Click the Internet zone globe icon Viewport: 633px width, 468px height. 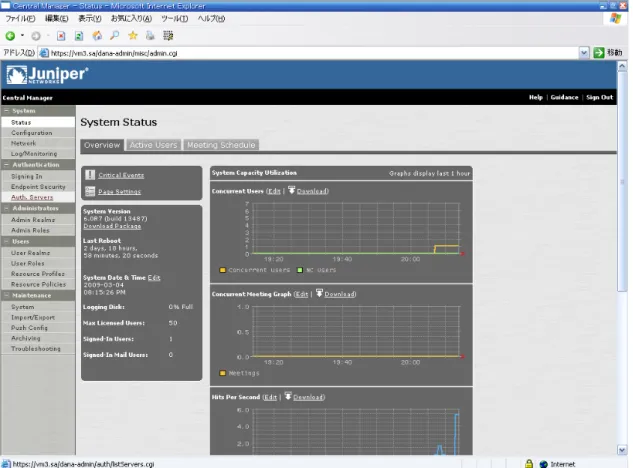544,464
